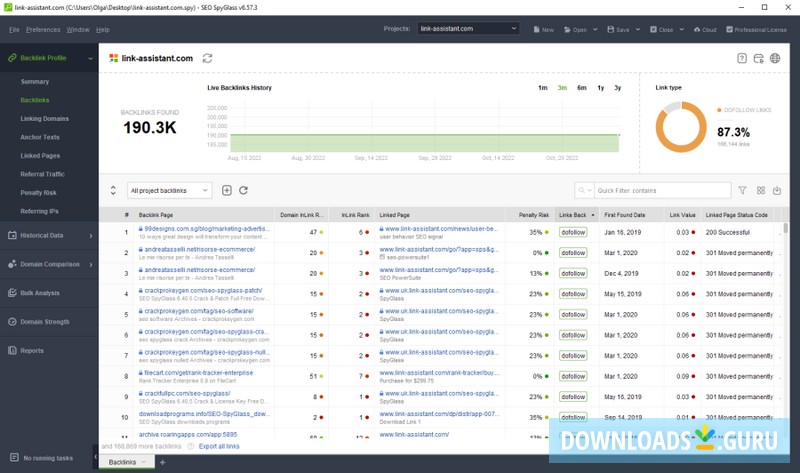Viewport: 800px width, 473px height.
Task: Click the Export all links link
Action: point(220,446)
